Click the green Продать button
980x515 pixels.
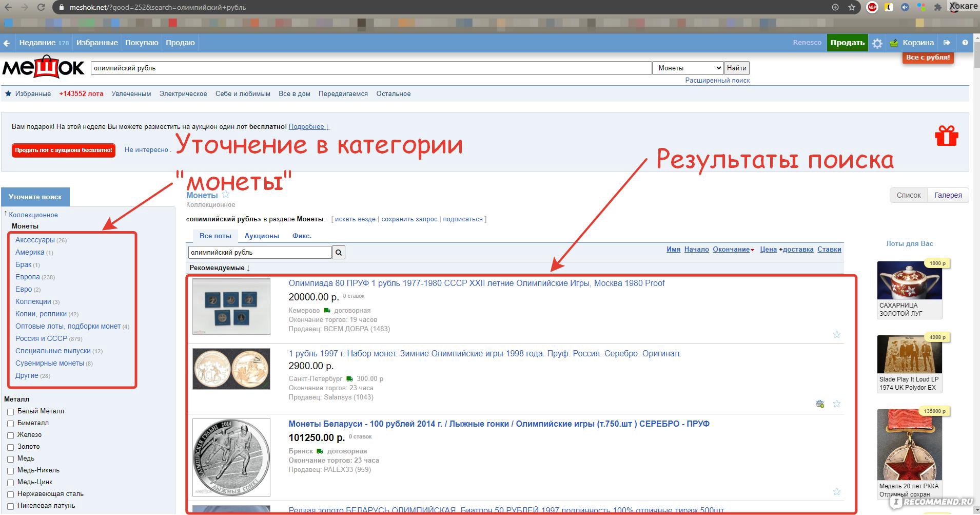coord(847,43)
